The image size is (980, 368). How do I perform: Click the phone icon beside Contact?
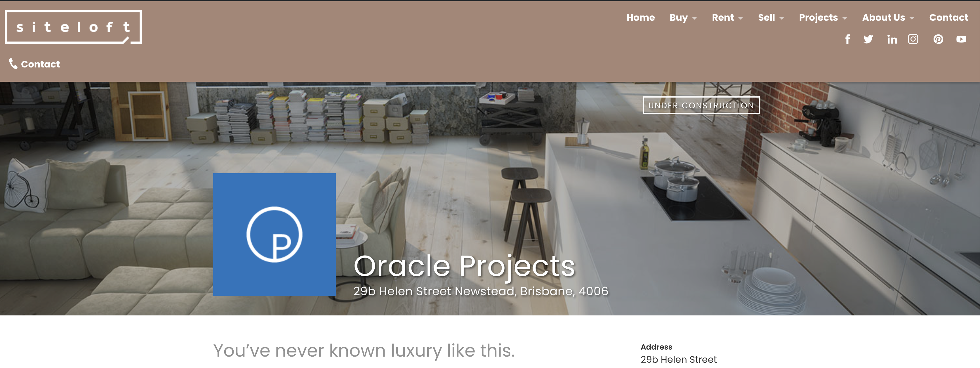[x=13, y=64]
